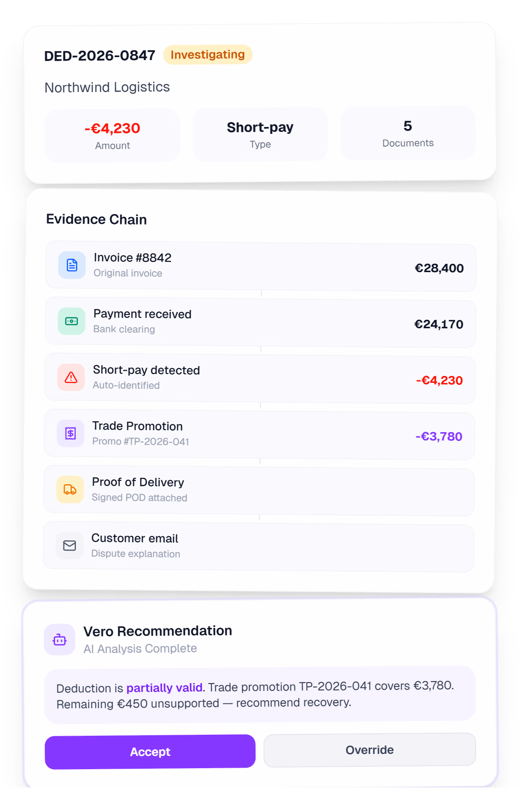The width and height of the screenshot is (520, 812).
Task: Expand the Invoice #8842 evidence entry
Action: pyautogui.click(x=260, y=265)
